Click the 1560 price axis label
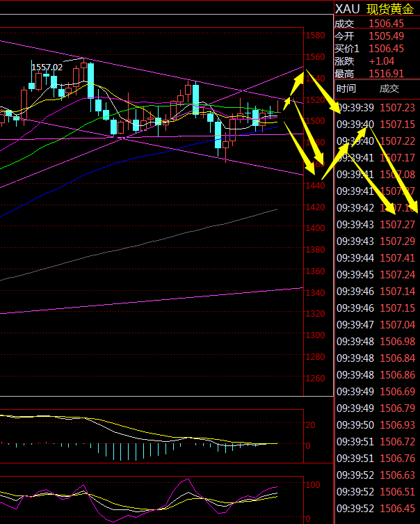This screenshot has height=524, width=420. click(x=315, y=57)
